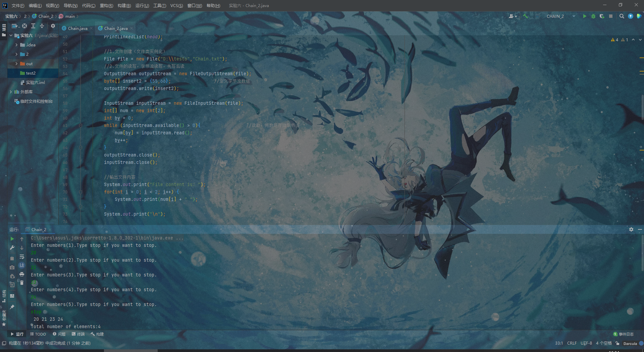Rerun Chain_2 from run panel play icon
This screenshot has height=352, width=644.
pos(12,239)
